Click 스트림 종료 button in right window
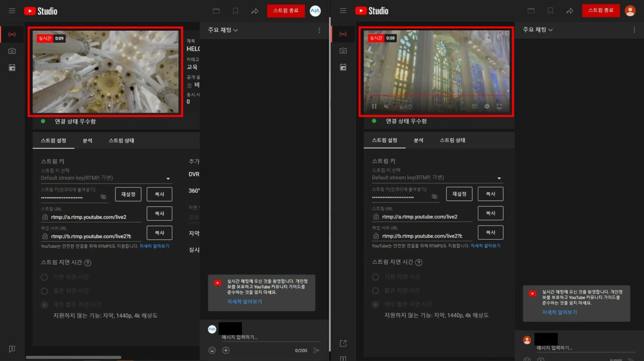The width and height of the screenshot is (644, 361). click(x=601, y=11)
